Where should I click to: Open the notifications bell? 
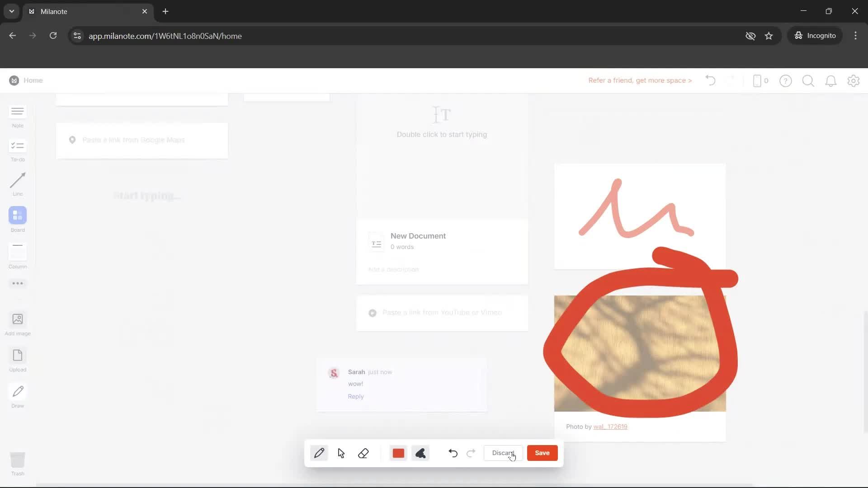pos(831,80)
